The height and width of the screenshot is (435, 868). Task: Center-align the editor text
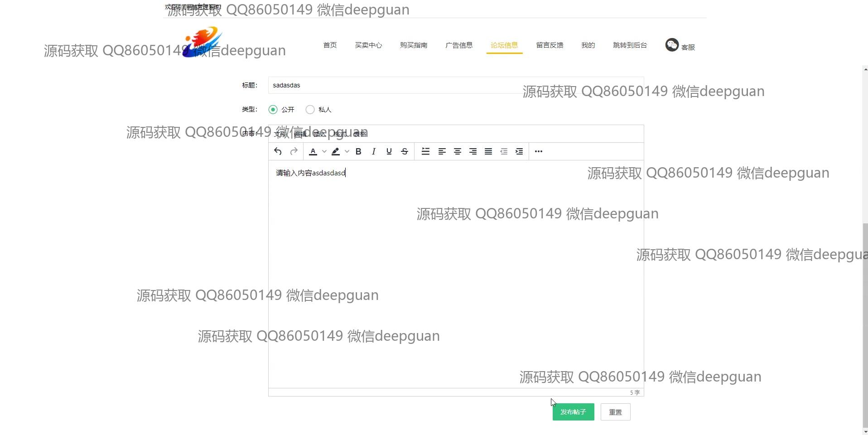(458, 151)
